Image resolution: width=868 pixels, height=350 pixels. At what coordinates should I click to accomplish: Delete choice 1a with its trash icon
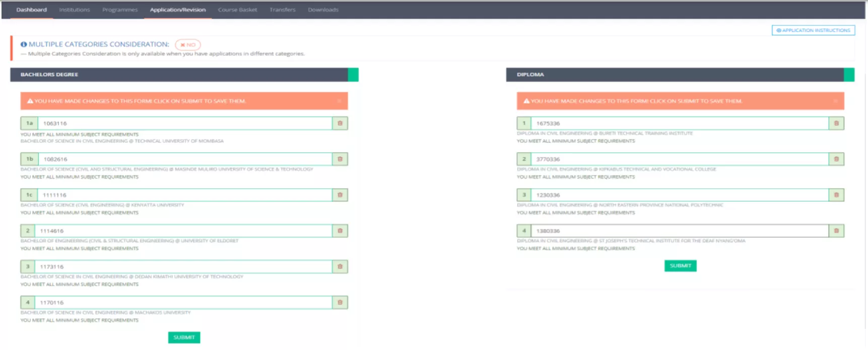340,123
